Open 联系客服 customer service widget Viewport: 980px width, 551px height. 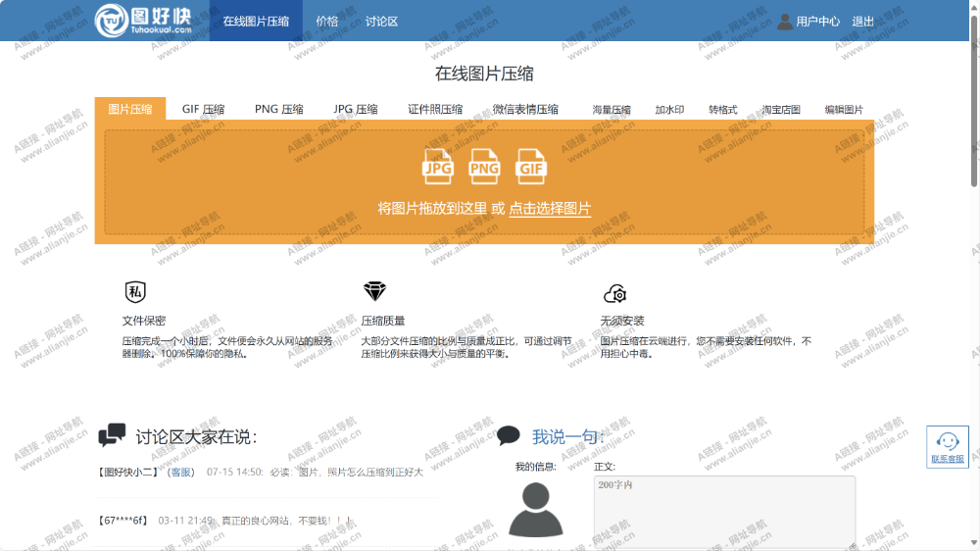947,446
